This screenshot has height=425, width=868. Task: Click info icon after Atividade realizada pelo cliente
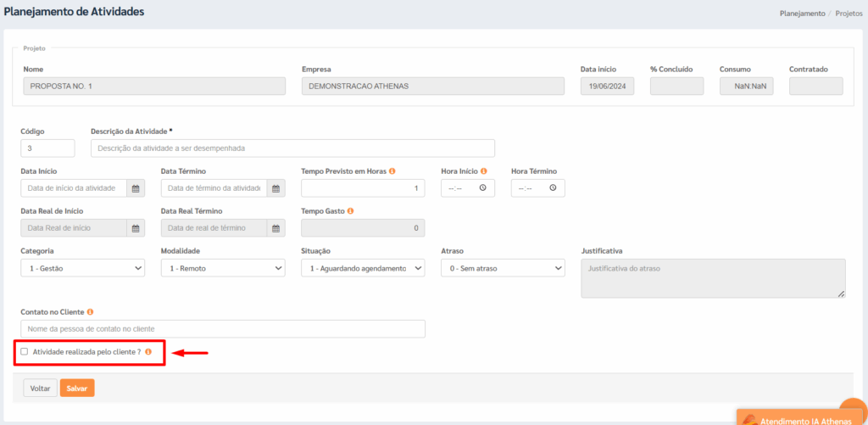click(147, 352)
